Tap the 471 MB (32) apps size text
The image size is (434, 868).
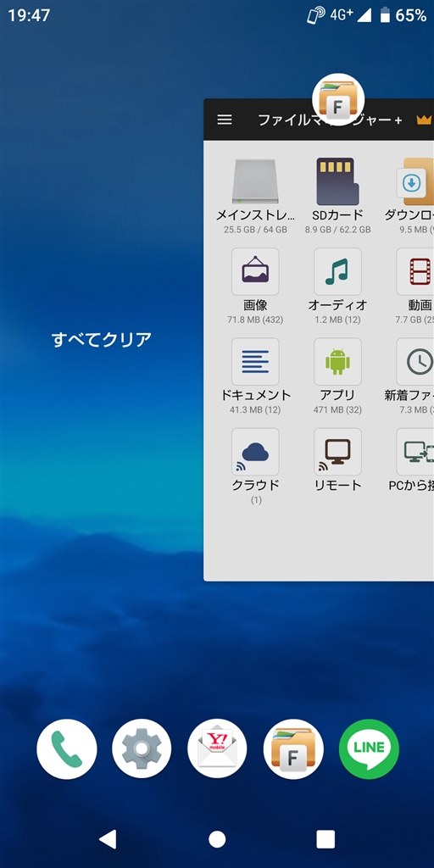point(337,410)
